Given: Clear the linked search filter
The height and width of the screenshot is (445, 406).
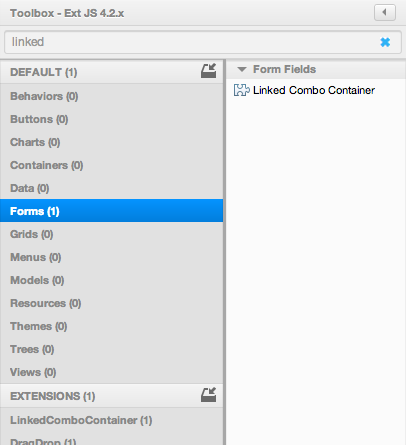Looking at the screenshot, I should point(385,42).
